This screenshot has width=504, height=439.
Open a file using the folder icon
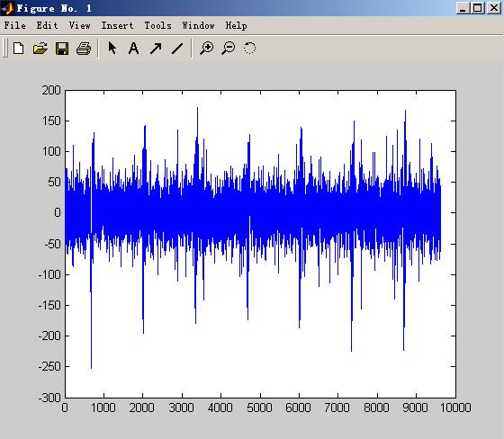[40, 49]
